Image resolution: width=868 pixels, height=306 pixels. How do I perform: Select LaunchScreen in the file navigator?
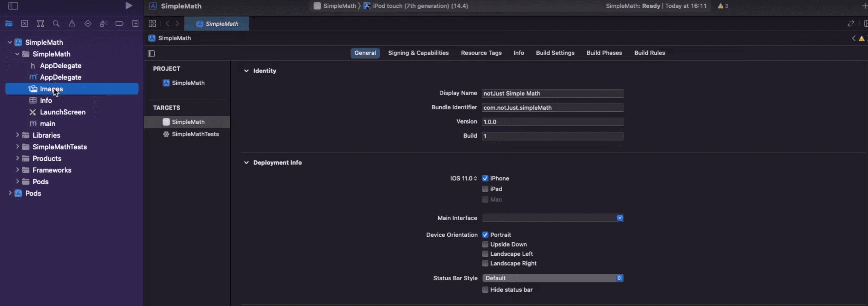pyautogui.click(x=62, y=112)
